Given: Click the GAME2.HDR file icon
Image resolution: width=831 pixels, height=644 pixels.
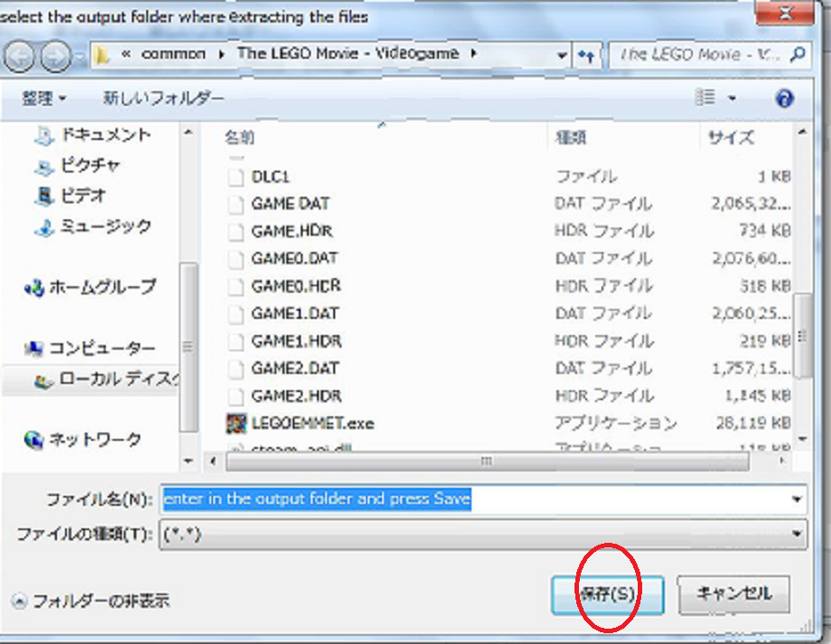Looking at the screenshot, I should tap(236, 396).
